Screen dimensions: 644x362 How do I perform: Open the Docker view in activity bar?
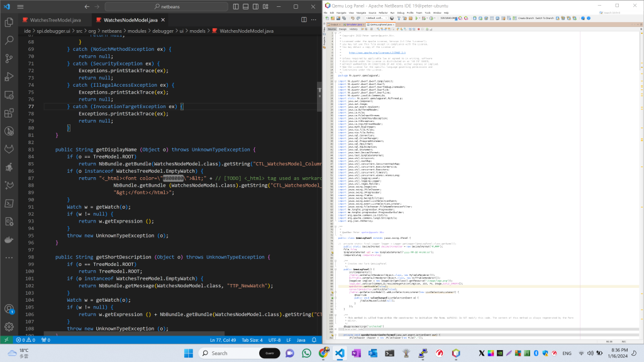[x=9, y=239]
